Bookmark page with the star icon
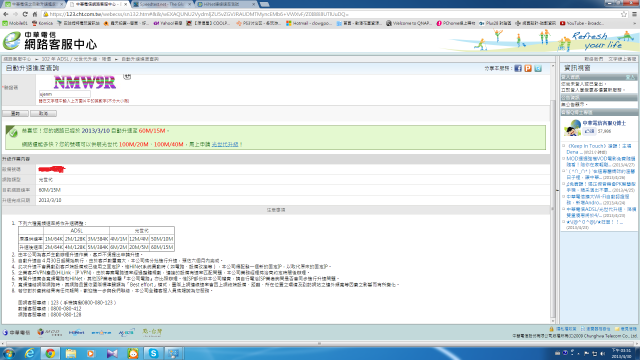The image size is (640, 360). pos(624,14)
